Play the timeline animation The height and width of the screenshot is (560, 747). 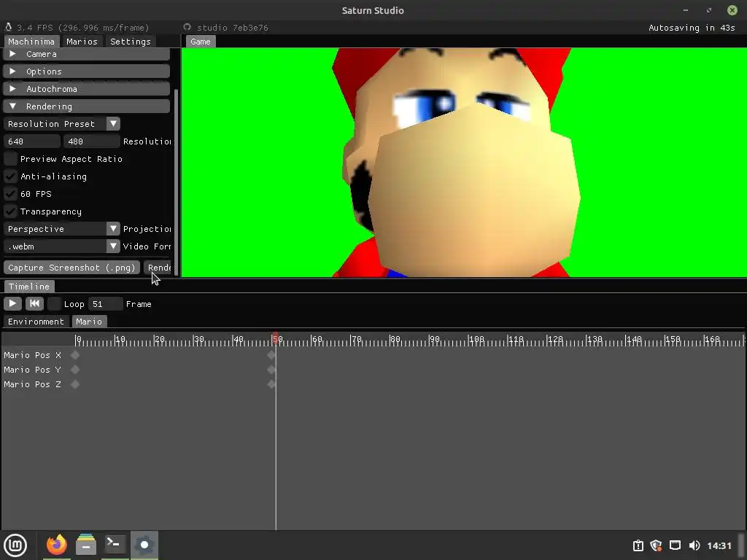(x=12, y=304)
